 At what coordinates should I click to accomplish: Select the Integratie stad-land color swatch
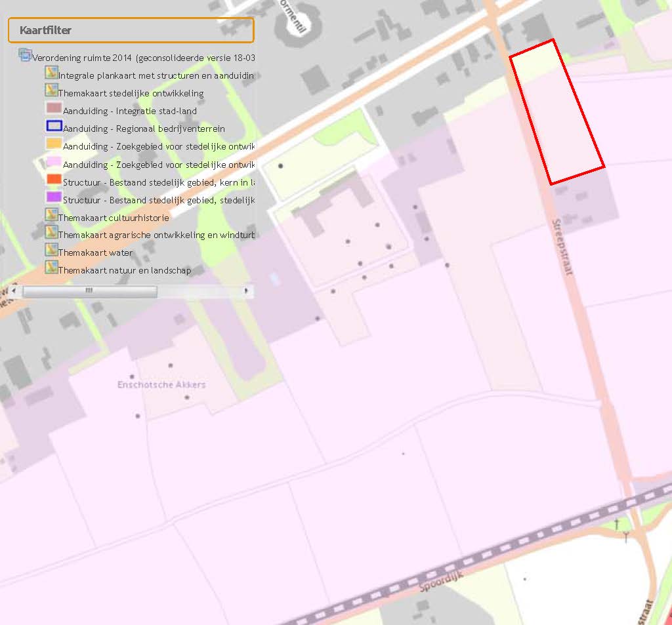[54, 108]
